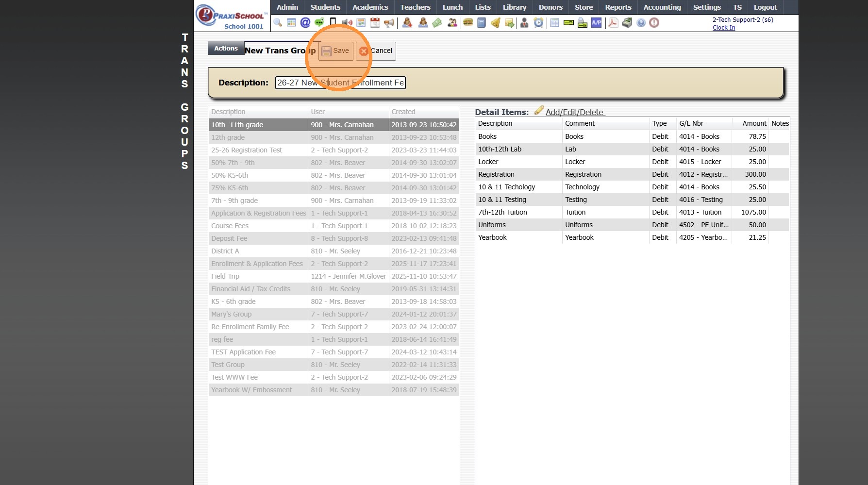The height and width of the screenshot is (485, 868).
Task: Click the PDF document icon
Action: pos(613,23)
